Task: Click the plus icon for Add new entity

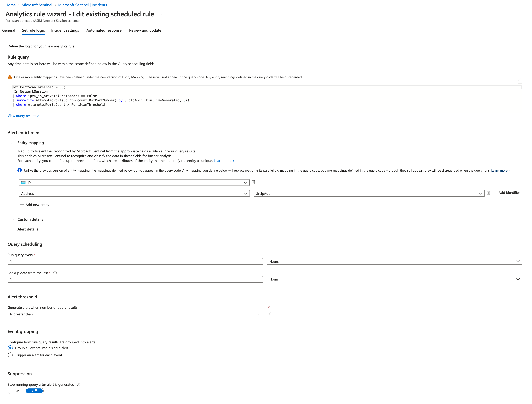Action: (22, 205)
